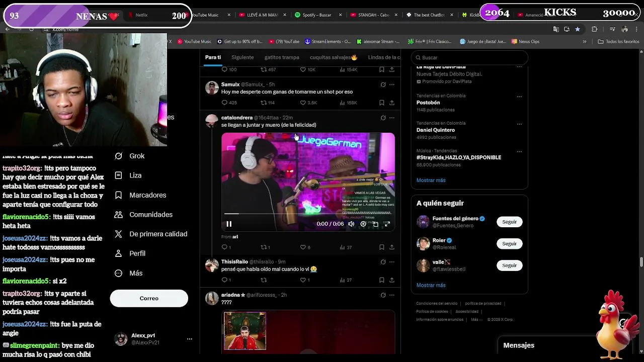The height and width of the screenshot is (362, 644).
Task: Open the Política de privacidad footer link
Action: (x=483, y=303)
